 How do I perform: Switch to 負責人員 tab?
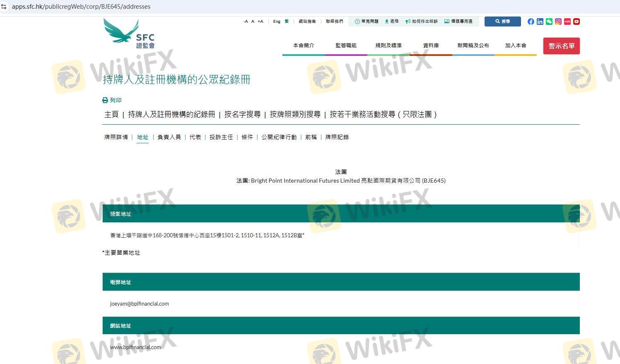tap(169, 137)
